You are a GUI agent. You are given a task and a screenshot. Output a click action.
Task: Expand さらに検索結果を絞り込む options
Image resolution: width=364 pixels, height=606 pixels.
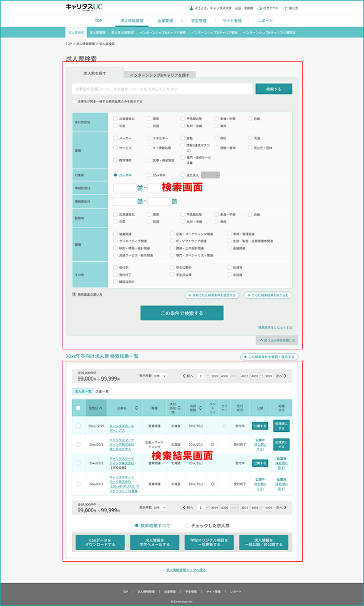[268, 295]
